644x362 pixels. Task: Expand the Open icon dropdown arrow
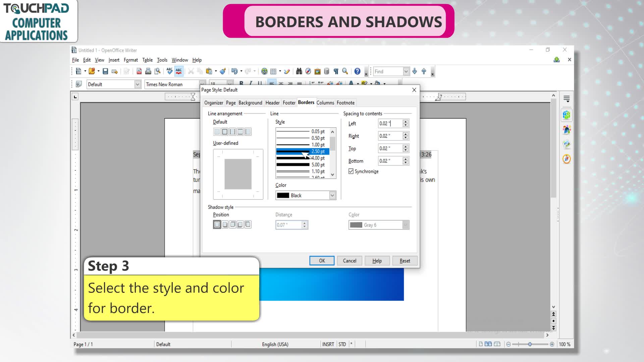click(98, 71)
